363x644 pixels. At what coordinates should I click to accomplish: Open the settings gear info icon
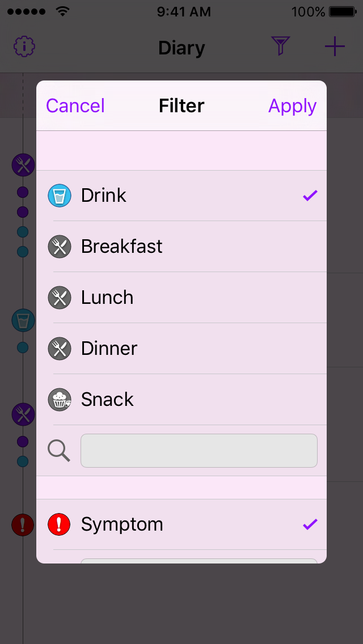coord(24,46)
